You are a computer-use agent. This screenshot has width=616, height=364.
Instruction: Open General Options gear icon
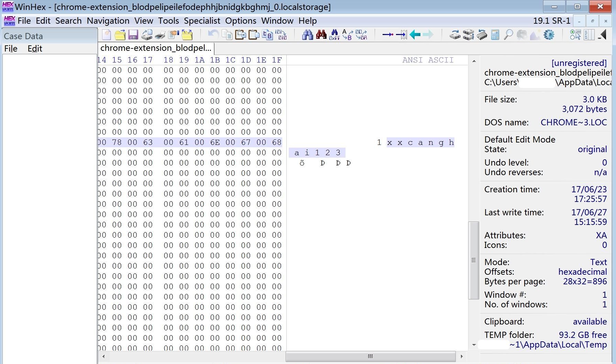pos(549,35)
